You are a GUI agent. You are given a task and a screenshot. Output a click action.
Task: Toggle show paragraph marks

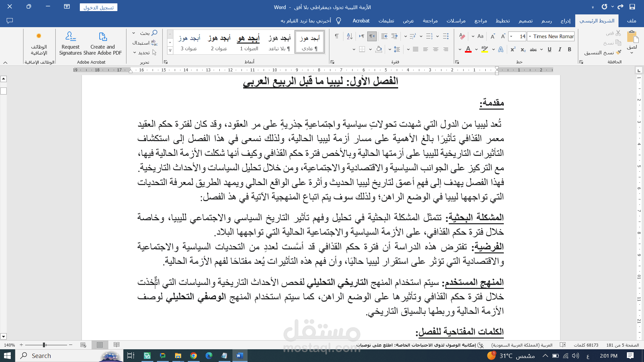tap(337, 36)
